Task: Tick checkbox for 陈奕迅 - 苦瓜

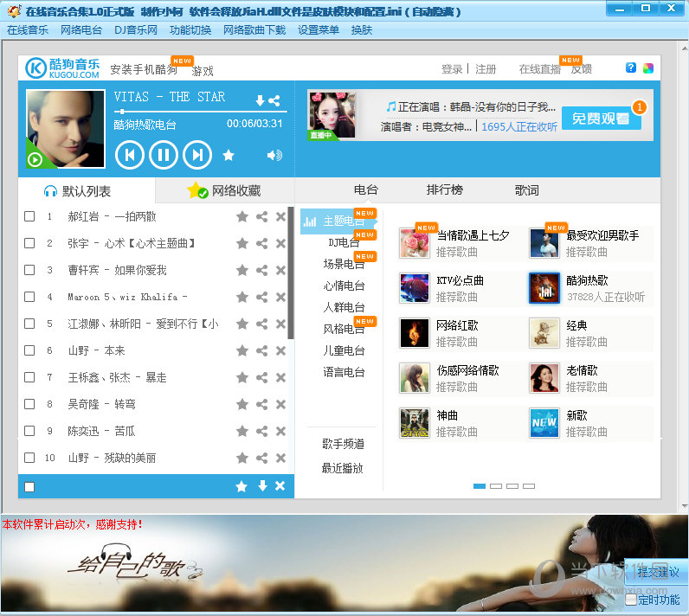Action: (x=29, y=431)
